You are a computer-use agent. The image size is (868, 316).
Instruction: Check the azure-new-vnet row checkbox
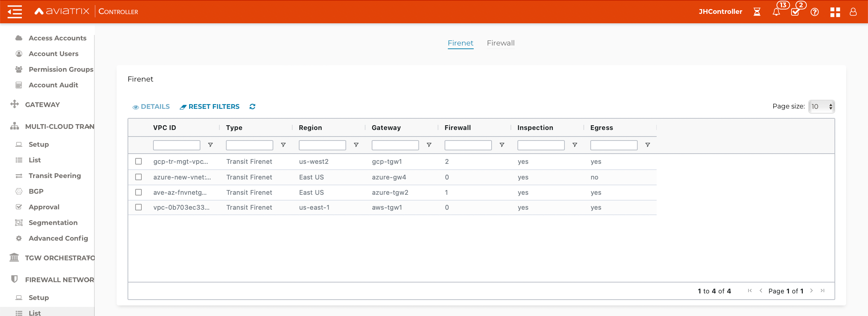pyautogui.click(x=138, y=177)
